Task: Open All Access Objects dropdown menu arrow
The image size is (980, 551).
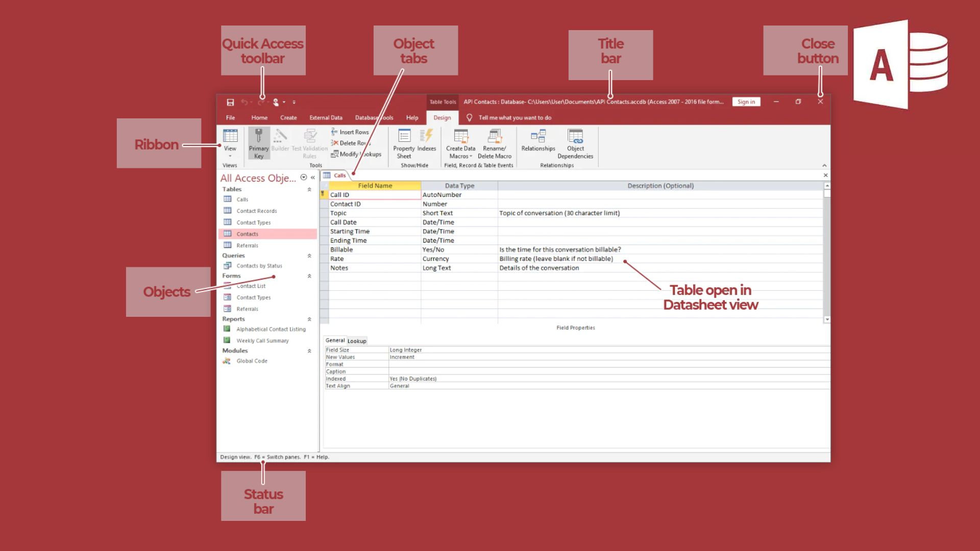Action: 304,178
